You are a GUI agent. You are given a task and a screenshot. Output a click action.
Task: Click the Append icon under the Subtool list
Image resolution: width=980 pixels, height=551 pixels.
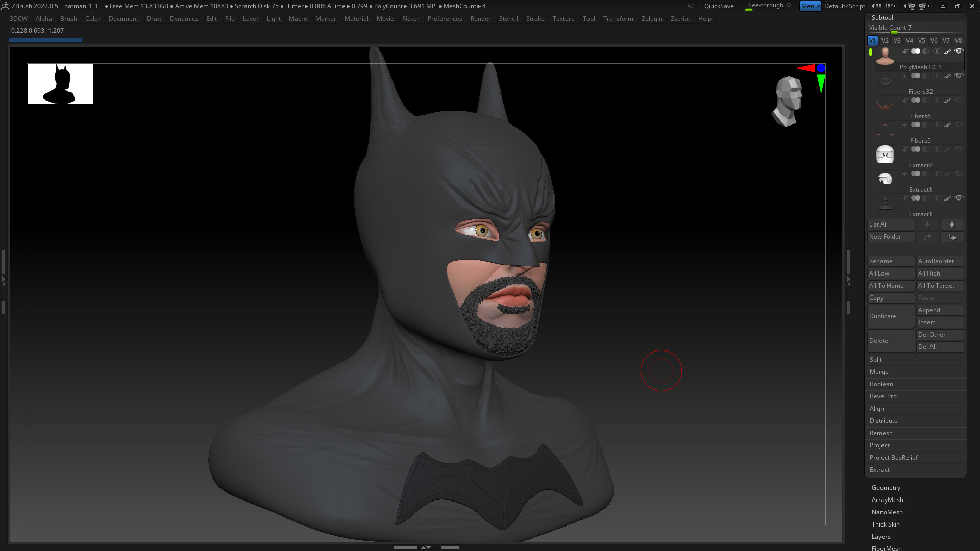pos(940,310)
